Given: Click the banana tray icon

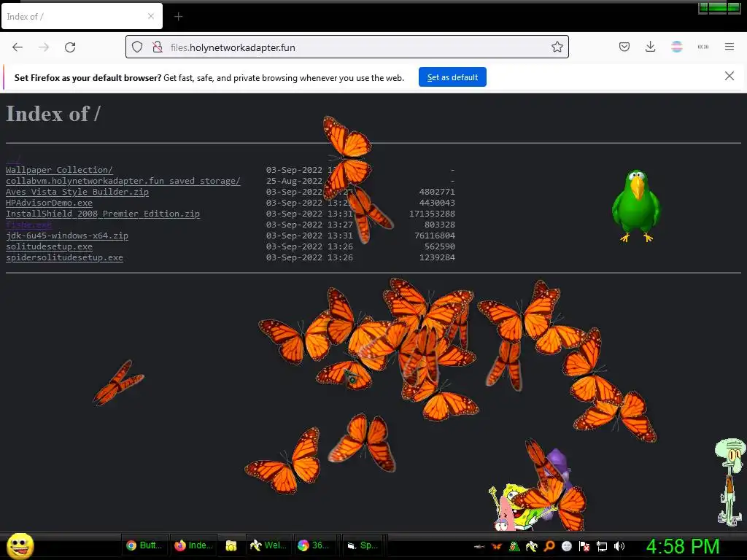Looking at the screenshot, I should pos(532,546).
